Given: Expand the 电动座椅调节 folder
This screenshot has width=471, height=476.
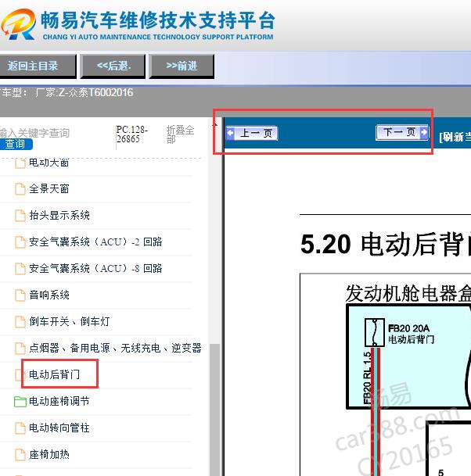Looking at the screenshot, I should pyautogui.click(x=59, y=401).
